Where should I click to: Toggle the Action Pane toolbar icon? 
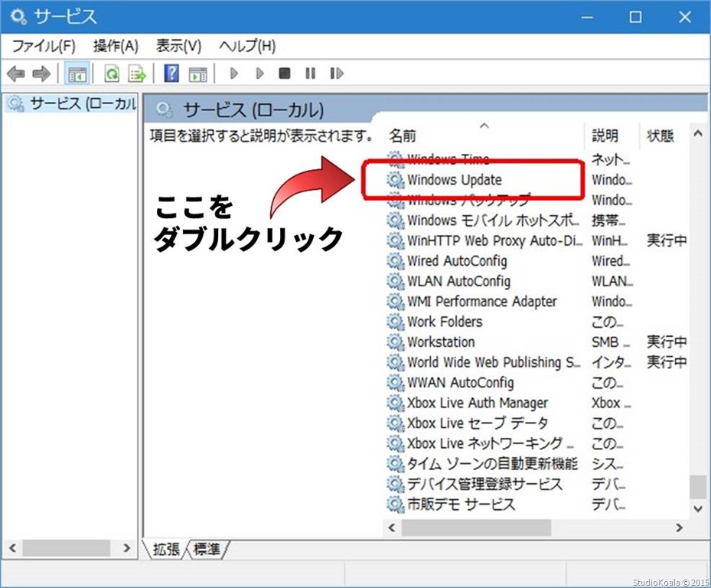pyautogui.click(x=197, y=74)
